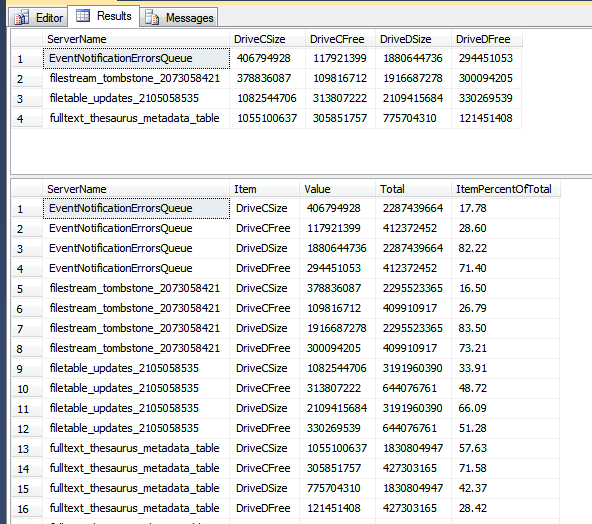
Task: Switch to the Results tab
Action: click(x=103, y=16)
